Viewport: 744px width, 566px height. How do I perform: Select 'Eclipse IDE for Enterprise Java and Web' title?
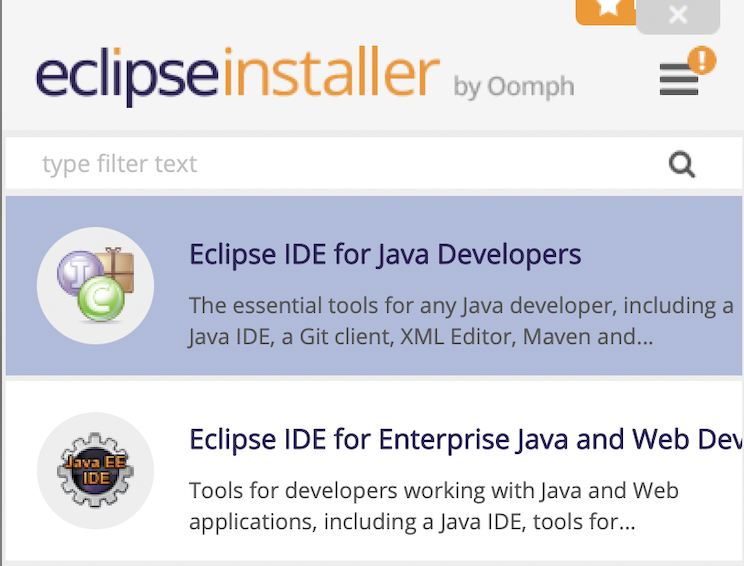(466, 439)
